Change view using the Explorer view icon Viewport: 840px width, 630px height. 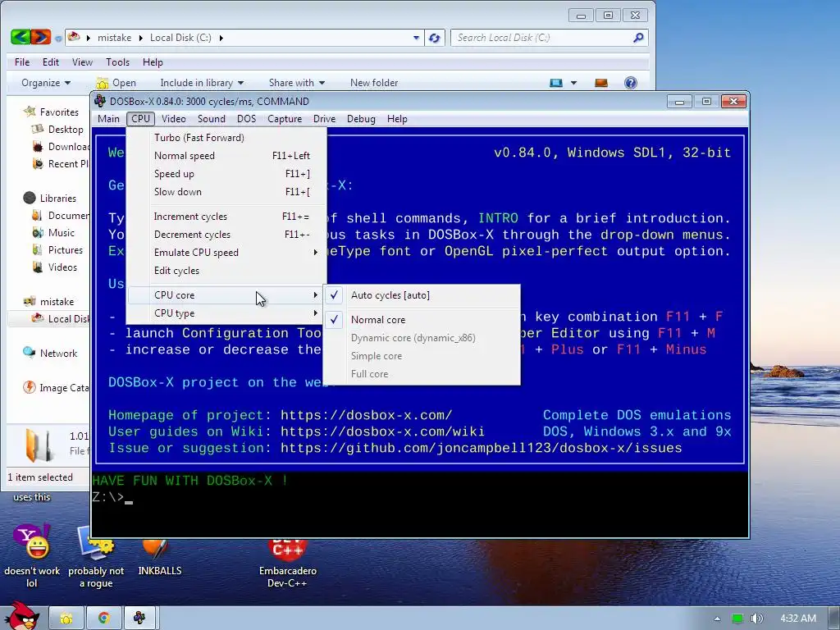[556, 83]
